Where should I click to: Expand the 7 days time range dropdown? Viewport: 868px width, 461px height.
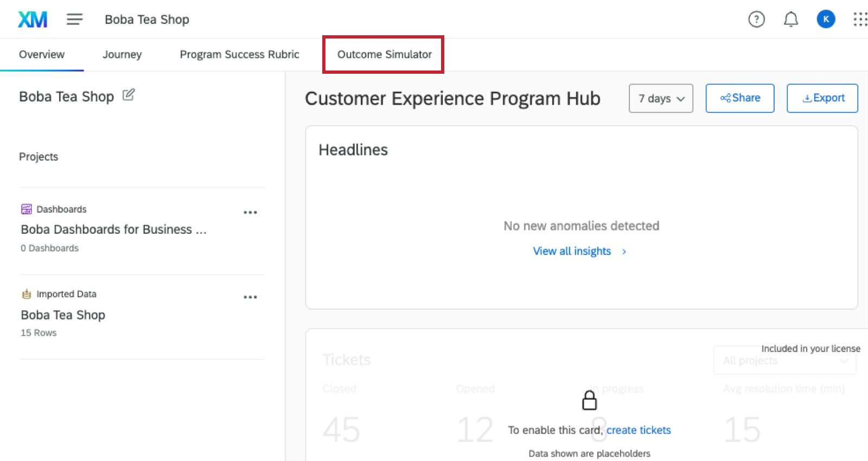pos(661,98)
